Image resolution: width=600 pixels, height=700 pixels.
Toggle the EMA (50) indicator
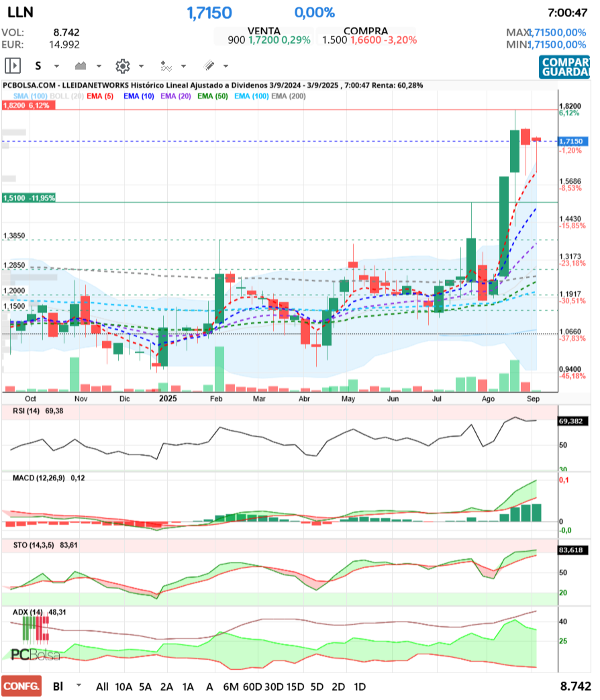pyautogui.click(x=213, y=96)
